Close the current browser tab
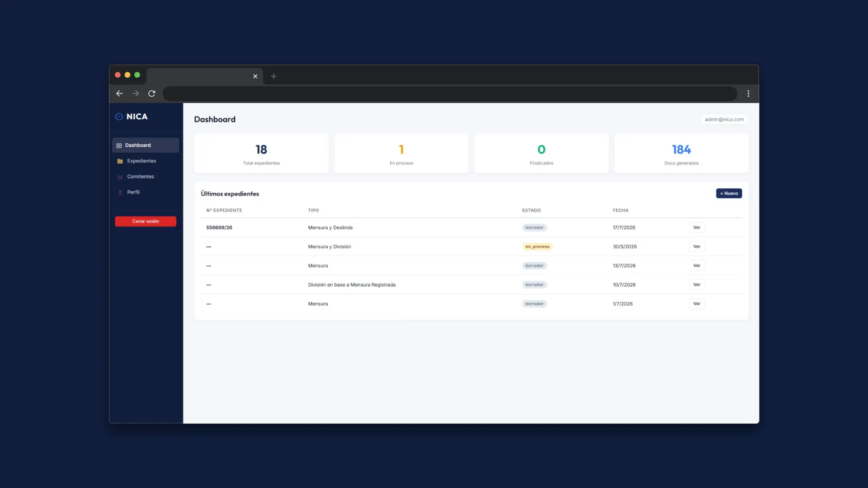 255,76
